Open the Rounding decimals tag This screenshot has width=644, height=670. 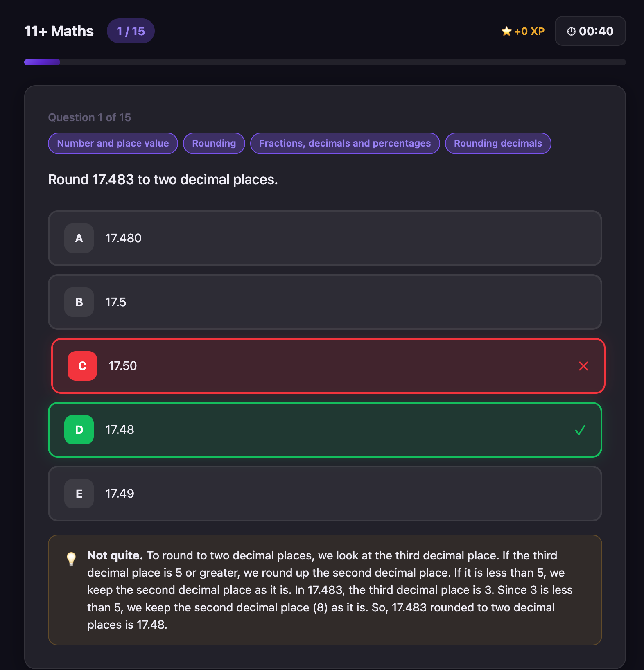[x=497, y=143]
